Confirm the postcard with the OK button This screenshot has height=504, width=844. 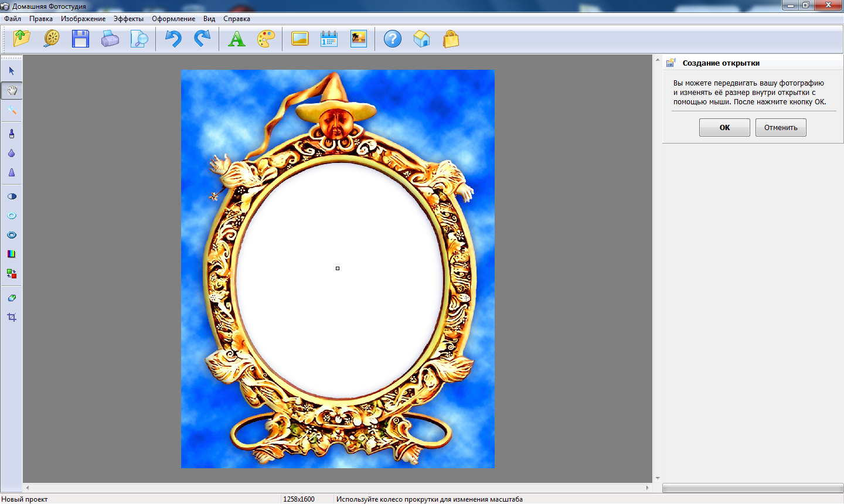click(x=724, y=127)
